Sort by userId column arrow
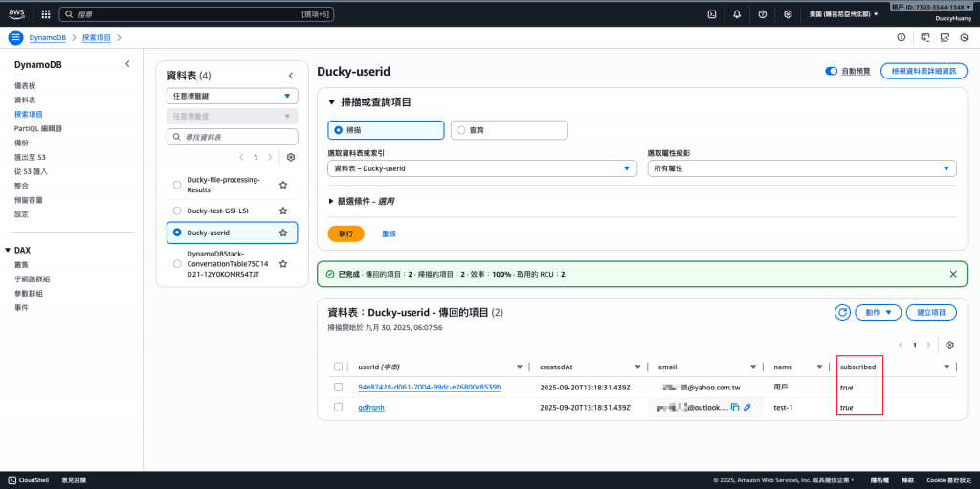980x489 pixels. [x=519, y=367]
